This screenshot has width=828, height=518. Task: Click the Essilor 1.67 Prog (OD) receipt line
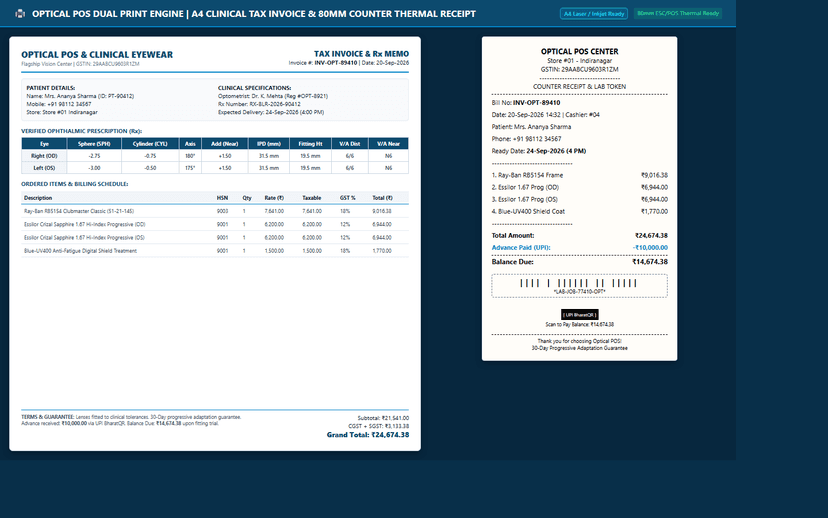point(579,187)
